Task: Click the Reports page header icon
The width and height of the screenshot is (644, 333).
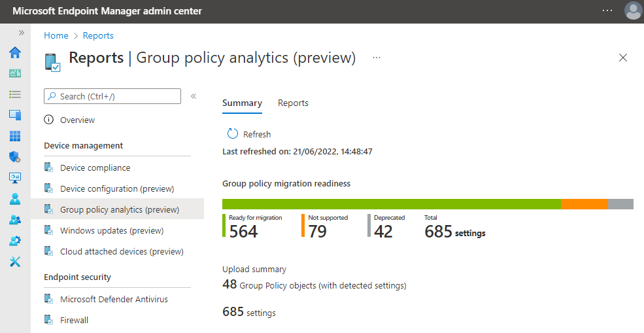Action: [52, 63]
